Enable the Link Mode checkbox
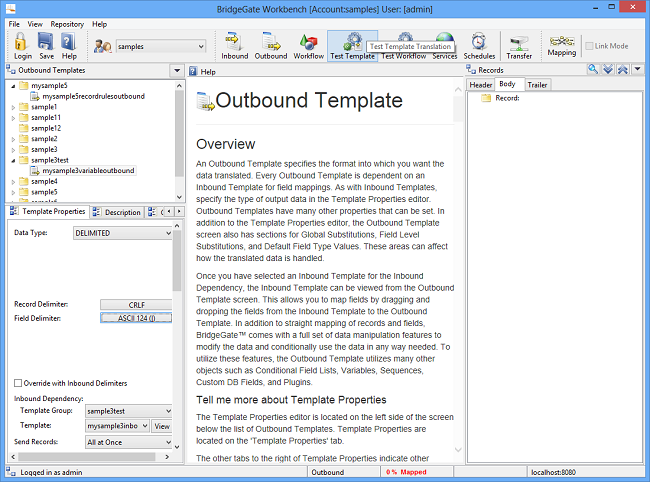This screenshot has width=650, height=482. pos(589,46)
